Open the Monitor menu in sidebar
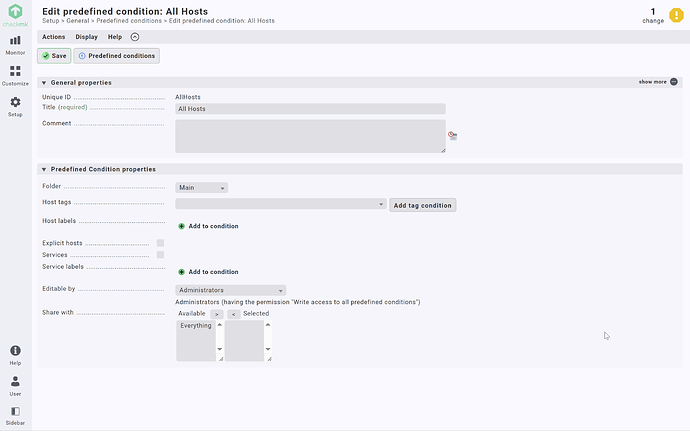The image size is (690, 431). click(x=15, y=45)
